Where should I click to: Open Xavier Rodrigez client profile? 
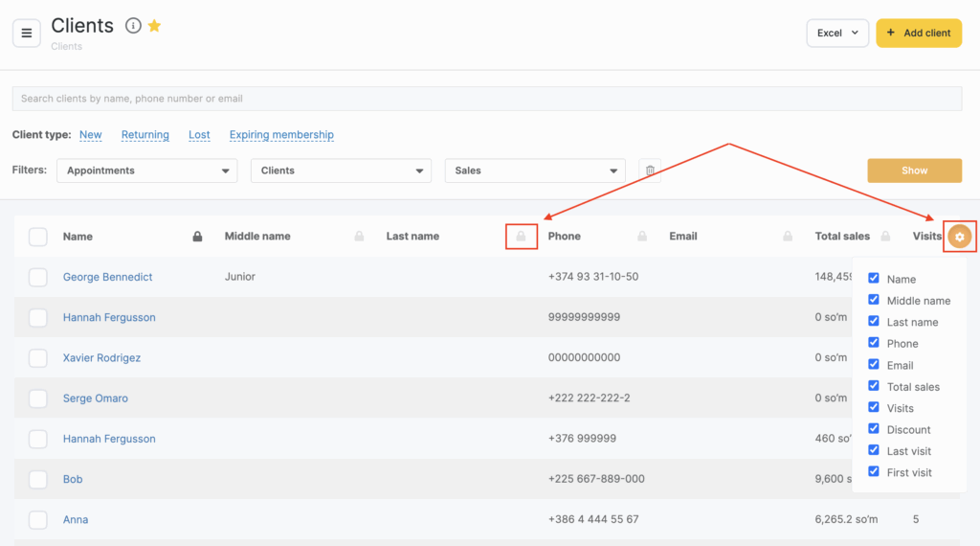[x=101, y=357]
